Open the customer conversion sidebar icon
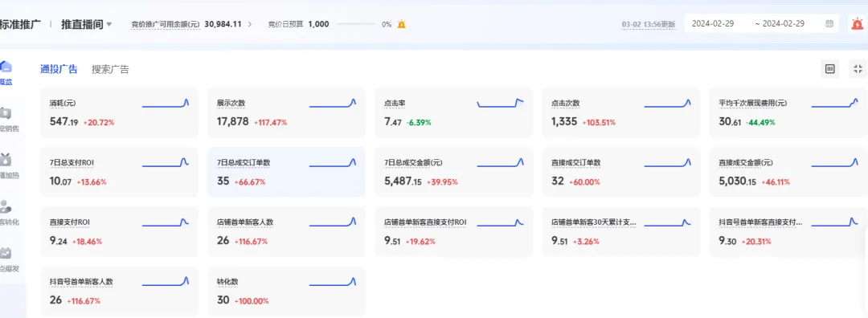 [6, 207]
